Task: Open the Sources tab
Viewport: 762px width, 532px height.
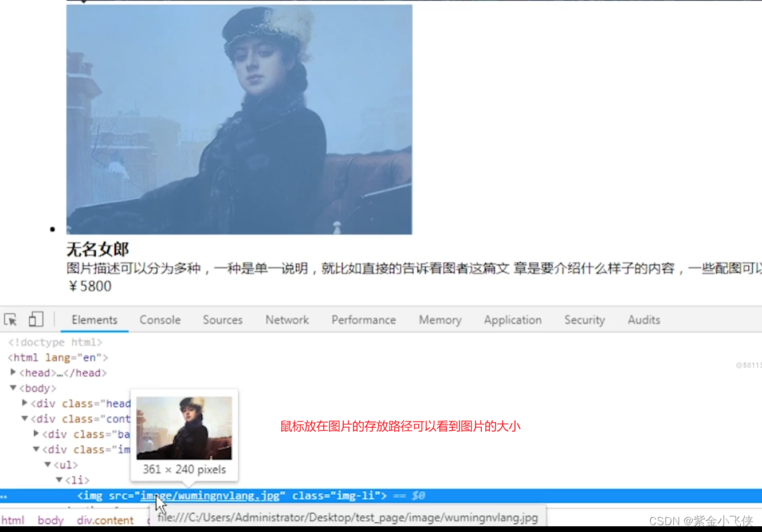Action: click(x=223, y=320)
